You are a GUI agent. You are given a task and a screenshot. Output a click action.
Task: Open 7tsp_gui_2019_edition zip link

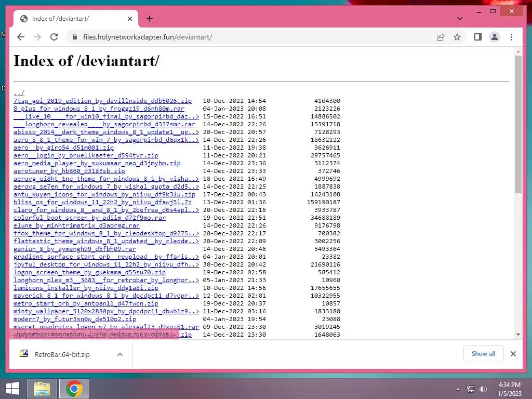point(102,101)
